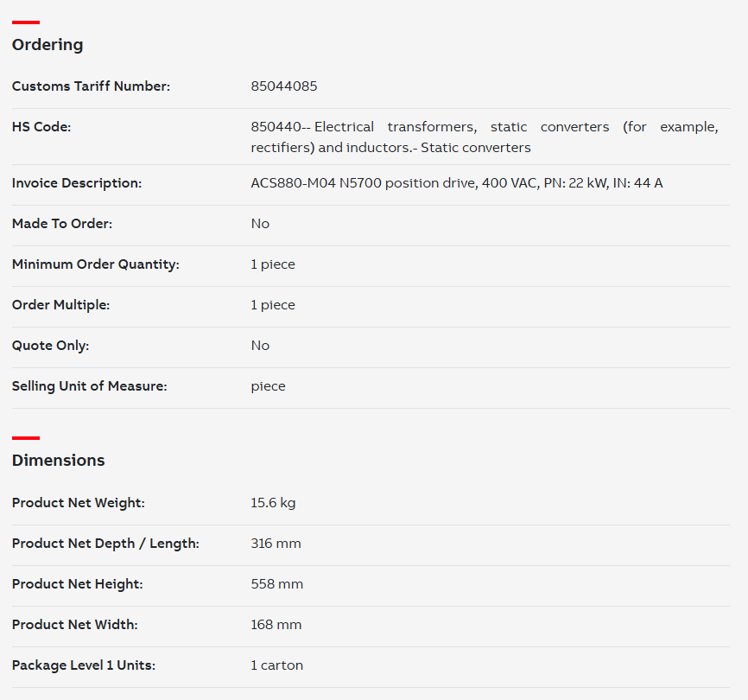Image resolution: width=748 pixels, height=700 pixels.
Task: Click the 15.6 kg weight value
Action: 273,502
